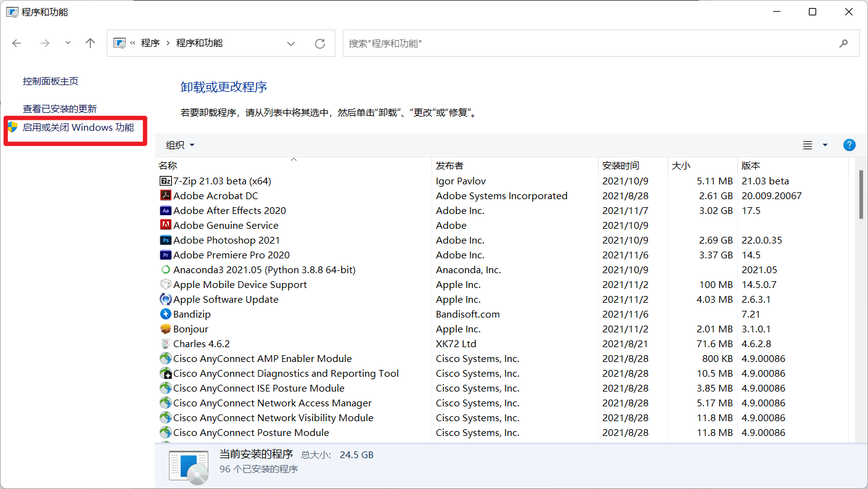This screenshot has width=868, height=489.
Task: Go up one level with the up arrow
Action: click(x=90, y=43)
